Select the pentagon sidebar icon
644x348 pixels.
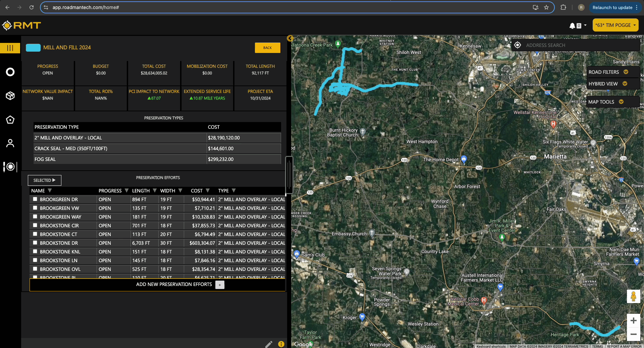tap(10, 120)
